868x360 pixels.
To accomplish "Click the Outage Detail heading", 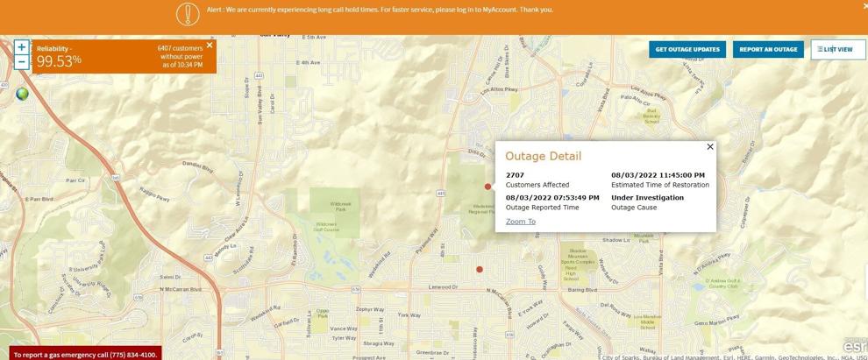I will coord(544,156).
